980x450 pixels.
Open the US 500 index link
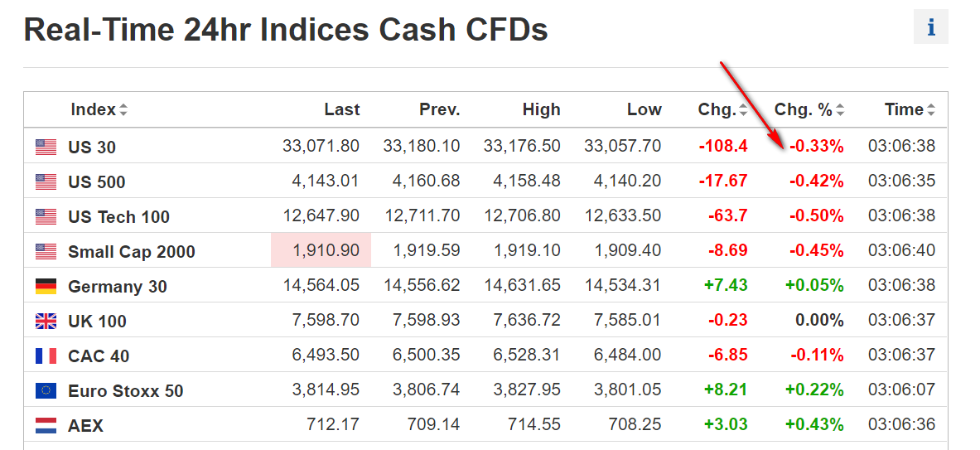click(x=97, y=182)
